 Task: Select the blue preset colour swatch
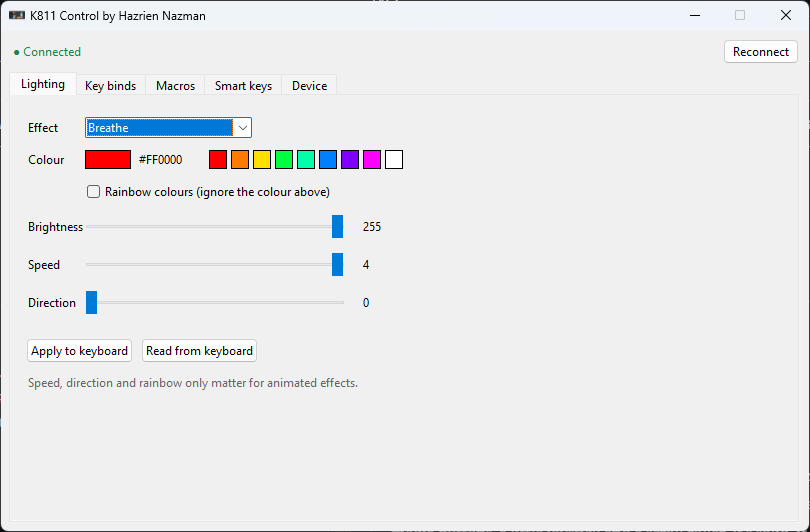tap(328, 160)
